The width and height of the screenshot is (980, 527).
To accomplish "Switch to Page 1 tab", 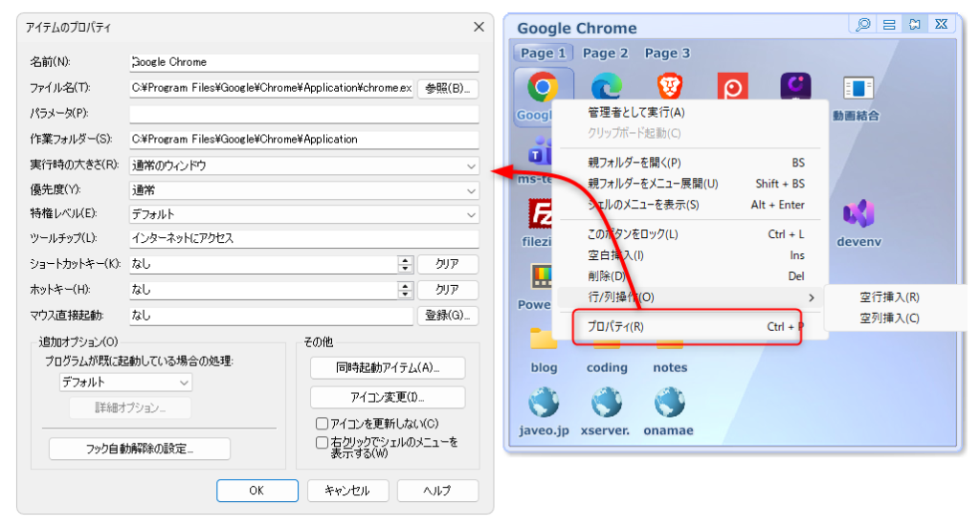I will click(x=544, y=53).
